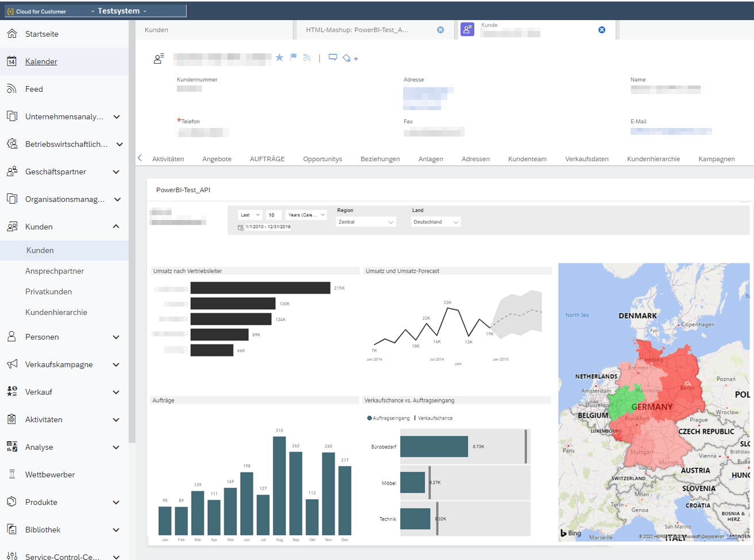Open the comment speech bubble icon
The height and width of the screenshot is (560, 754).
coord(332,57)
